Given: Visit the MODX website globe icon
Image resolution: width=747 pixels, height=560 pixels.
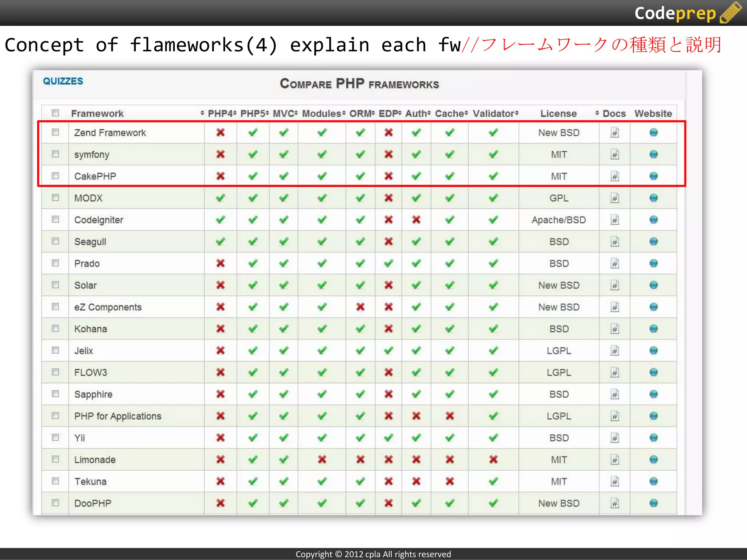Looking at the screenshot, I should coord(653,198).
